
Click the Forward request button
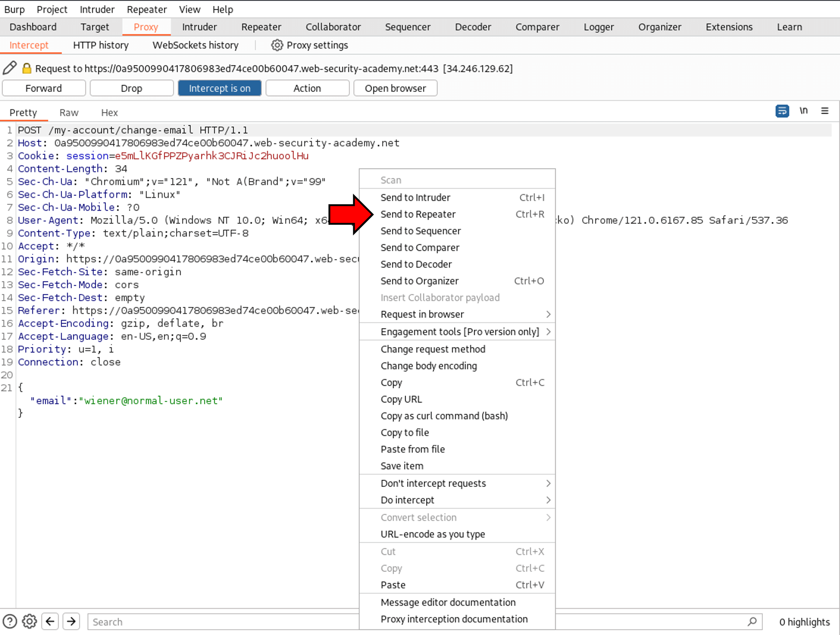[x=43, y=88]
